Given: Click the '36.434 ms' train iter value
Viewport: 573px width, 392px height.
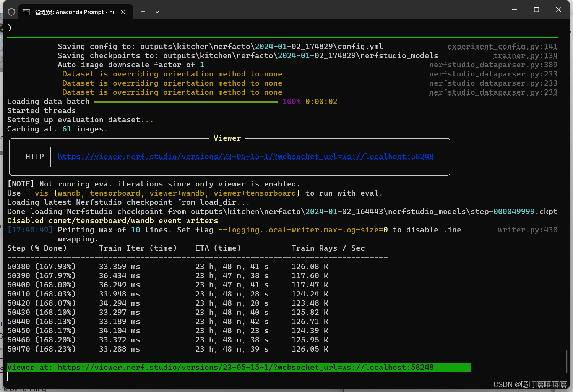Looking at the screenshot, I should tap(119, 275).
